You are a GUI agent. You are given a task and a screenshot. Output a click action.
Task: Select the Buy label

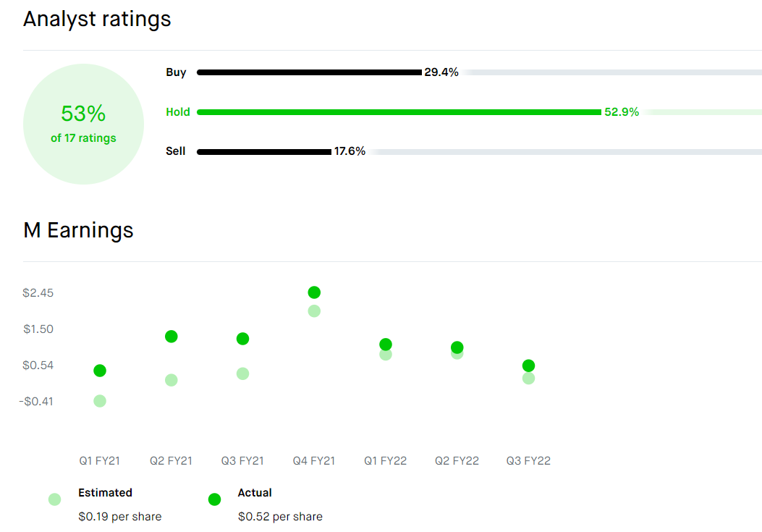176,72
